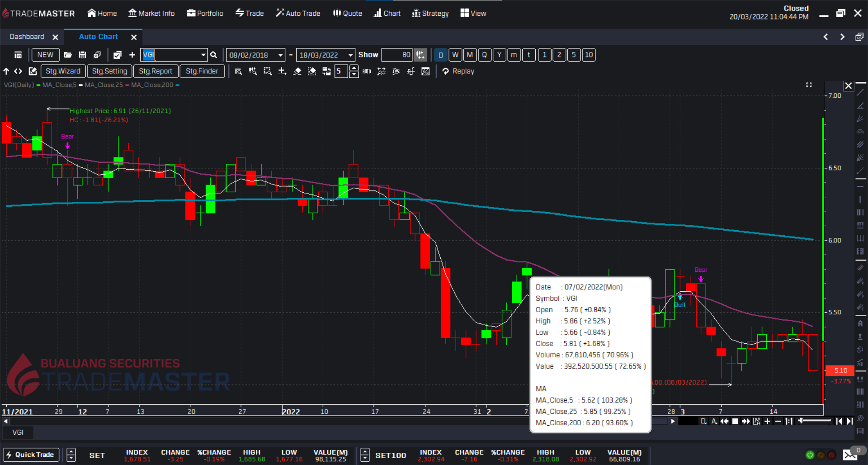
Task: Select the crosshair add tool
Action: pyautogui.click(x=282, y=71)
